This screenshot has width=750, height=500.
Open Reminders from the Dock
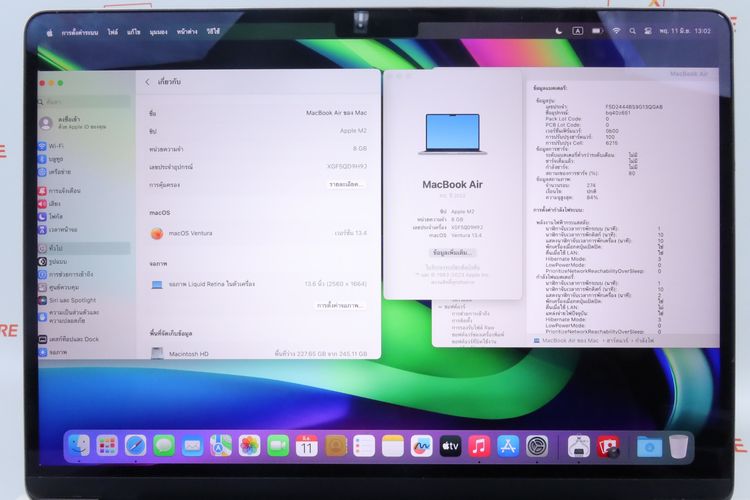pos(364,446)
